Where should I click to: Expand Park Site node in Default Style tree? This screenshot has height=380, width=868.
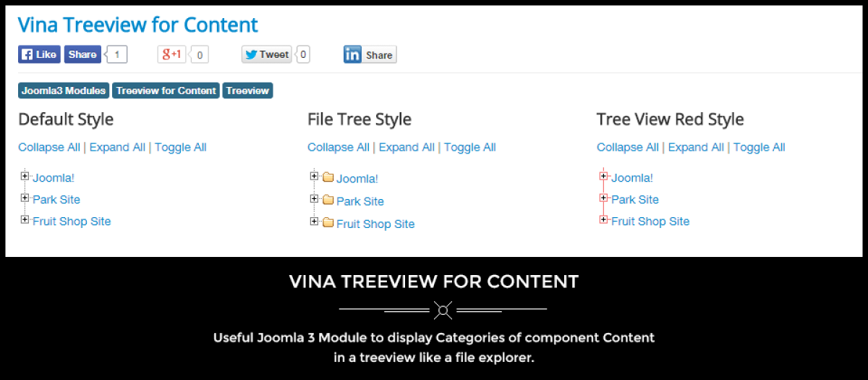pos(25,198)
